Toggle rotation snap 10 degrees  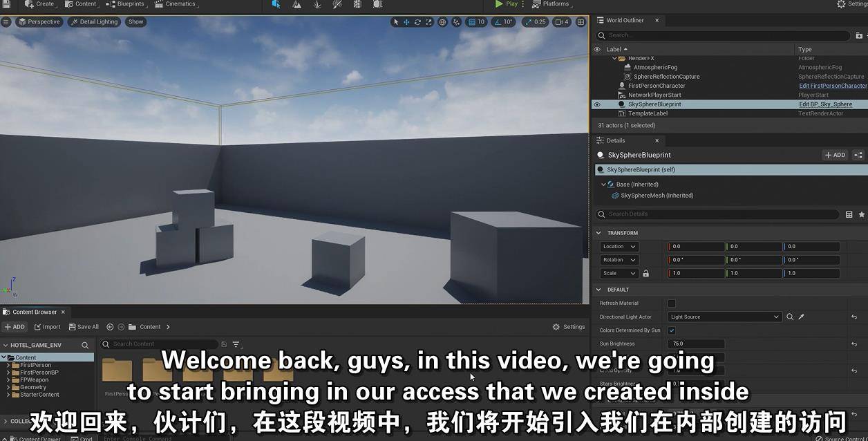click(x=504, y=22)
